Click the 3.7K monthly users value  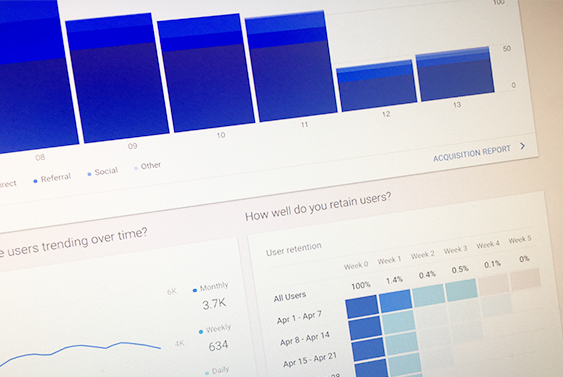point(214,304)
